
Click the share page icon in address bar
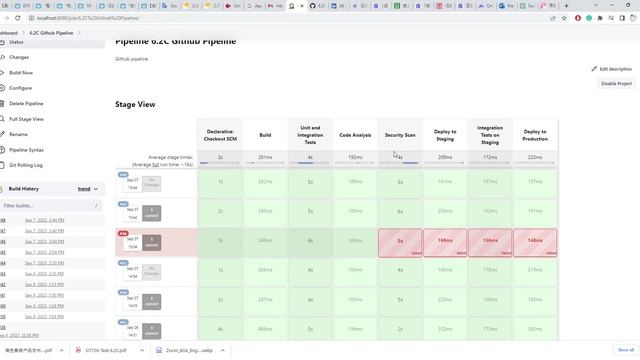click(x=553, y=18)
